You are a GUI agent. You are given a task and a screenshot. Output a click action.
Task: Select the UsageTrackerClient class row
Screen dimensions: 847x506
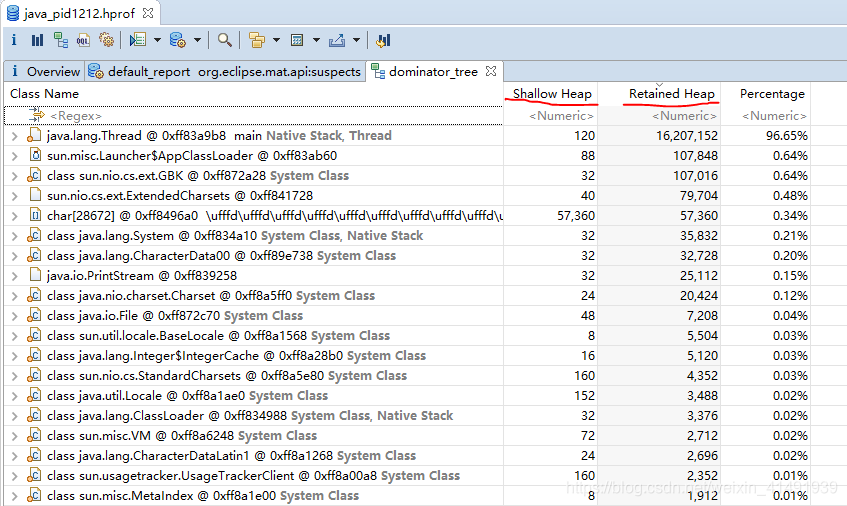click(408, 475)
